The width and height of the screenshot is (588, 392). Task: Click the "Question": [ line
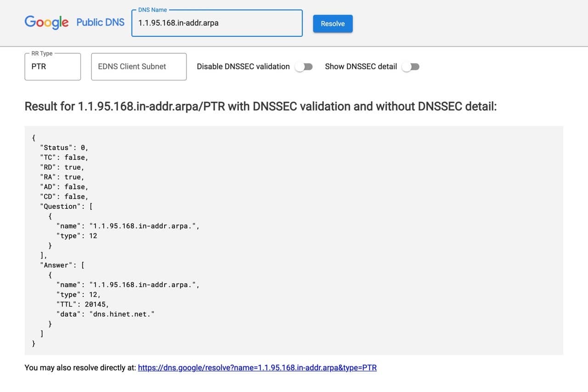click(x=66, y=206)
